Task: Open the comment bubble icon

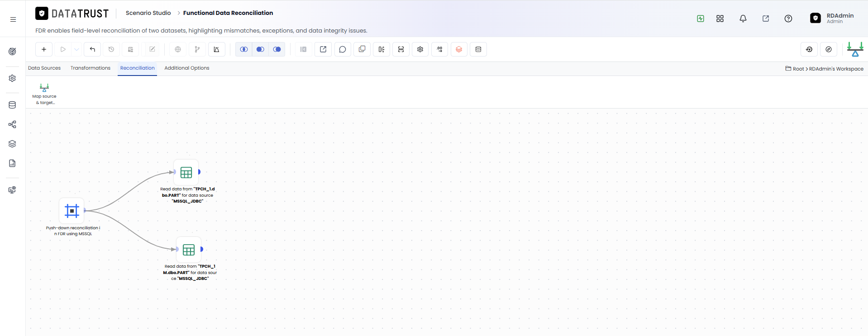Action: (343, 49)
